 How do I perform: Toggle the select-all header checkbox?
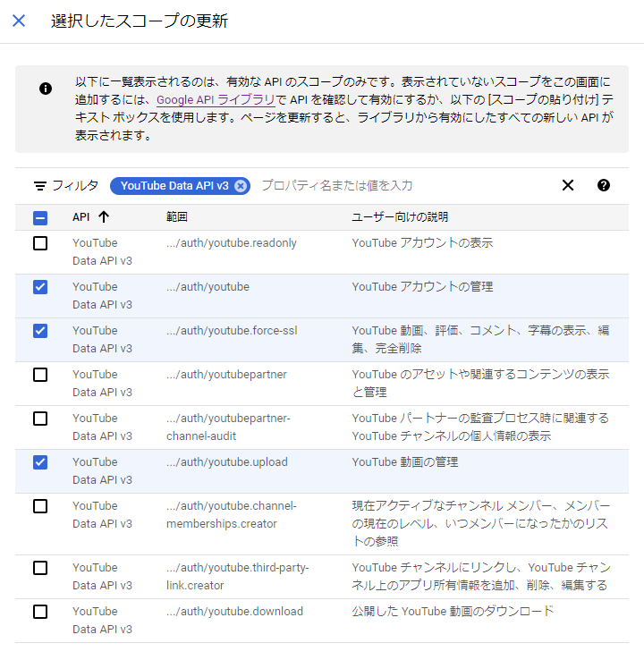tap(40, 217)
